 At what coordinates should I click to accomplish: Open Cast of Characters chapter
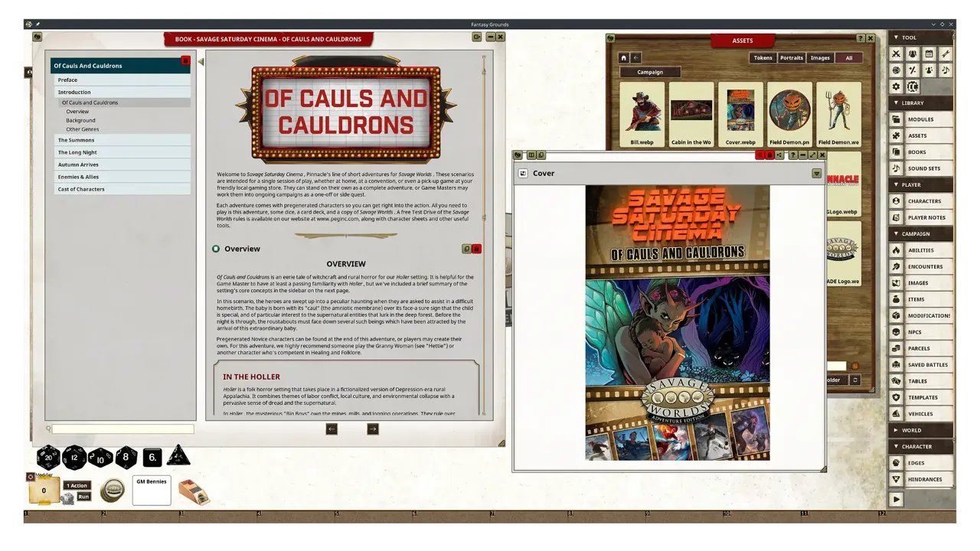(x=122, y=189)
